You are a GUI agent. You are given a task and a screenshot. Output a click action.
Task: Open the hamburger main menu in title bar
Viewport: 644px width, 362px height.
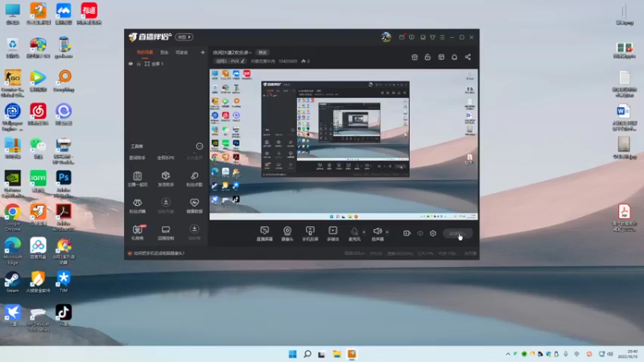(x=442, y=37)
